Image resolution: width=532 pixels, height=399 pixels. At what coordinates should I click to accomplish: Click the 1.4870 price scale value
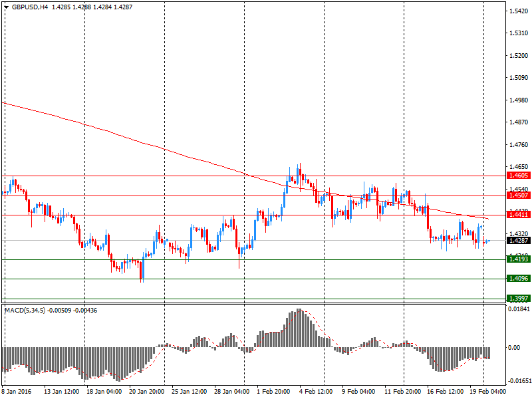[x=519, y=122]
